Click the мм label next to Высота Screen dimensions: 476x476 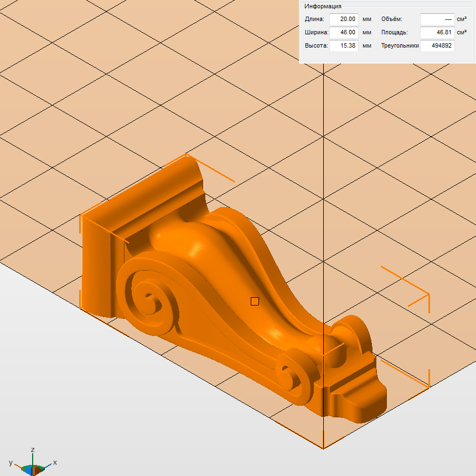click(x=366, y=45)
